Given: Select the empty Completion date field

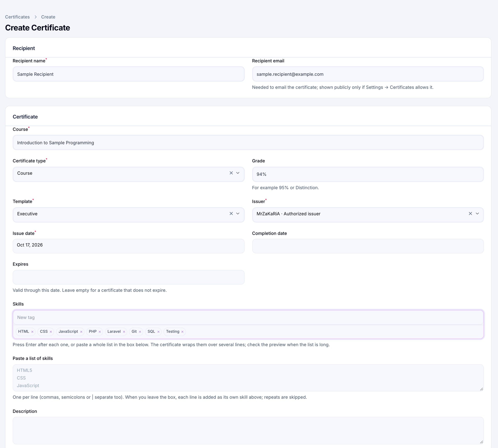Looking at the screenshot, I should [368, 246].
